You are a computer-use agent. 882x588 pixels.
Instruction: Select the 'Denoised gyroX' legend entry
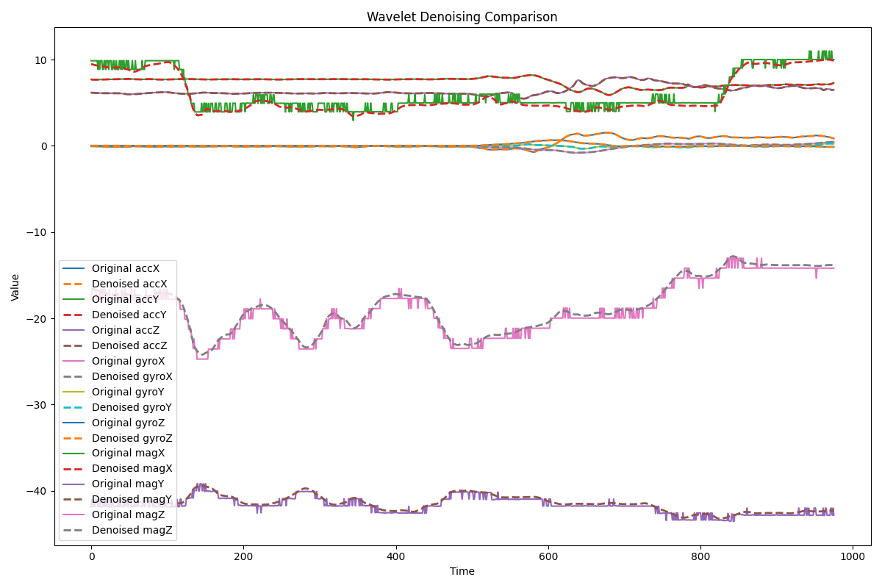tap(132, 376)
